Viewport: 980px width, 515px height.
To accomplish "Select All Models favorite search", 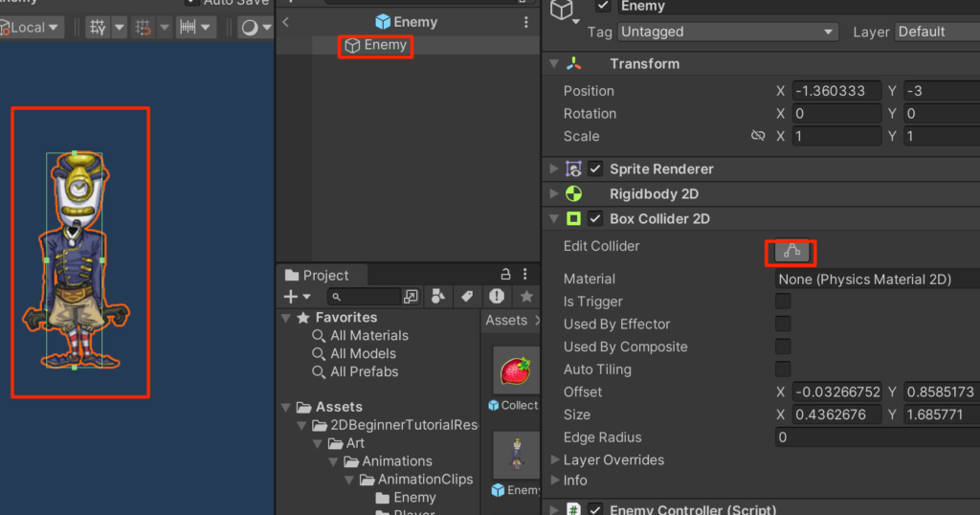I will 354,354.
